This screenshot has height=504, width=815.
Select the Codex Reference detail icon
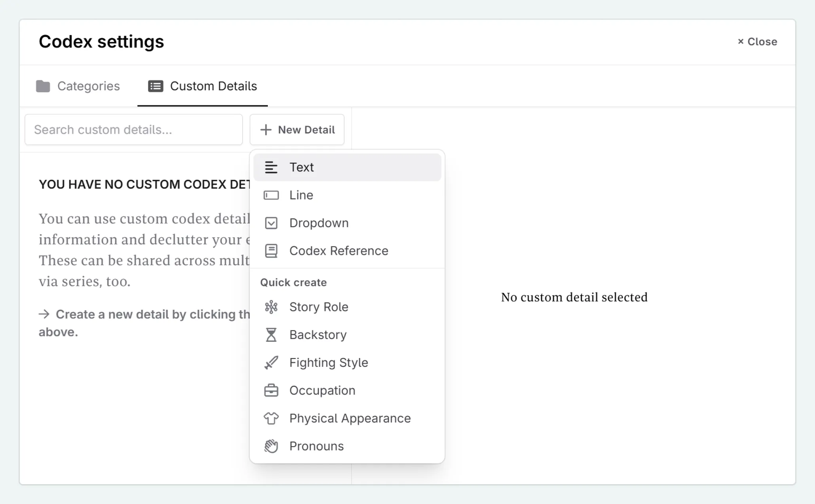click(x=271, y=250)
